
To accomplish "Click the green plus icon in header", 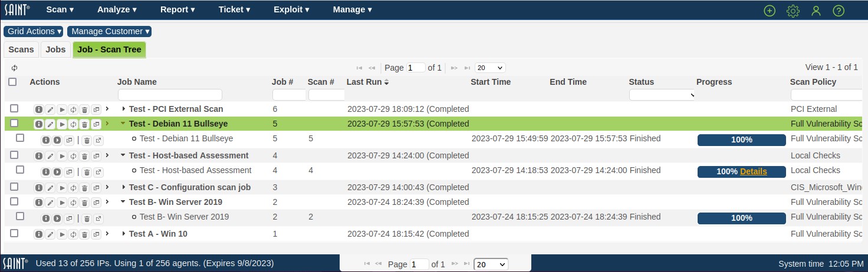I will [x=769, y=11].
